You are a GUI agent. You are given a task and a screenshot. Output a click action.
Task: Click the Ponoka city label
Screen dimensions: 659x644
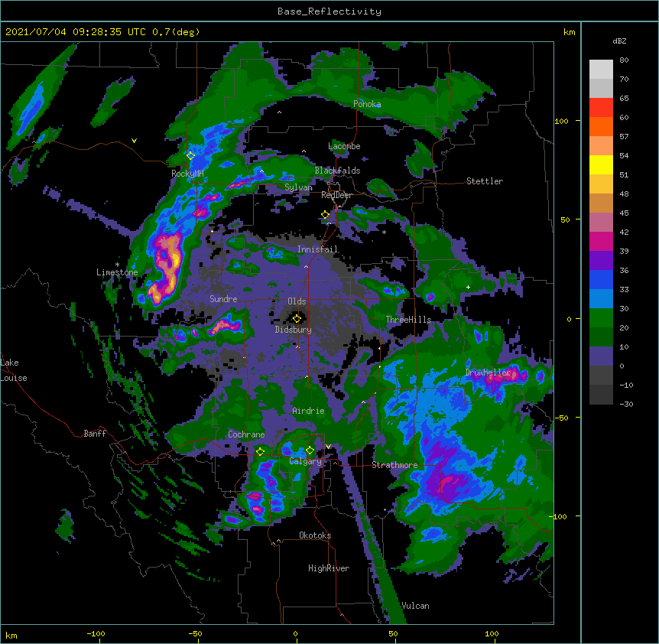pos(367,104)
